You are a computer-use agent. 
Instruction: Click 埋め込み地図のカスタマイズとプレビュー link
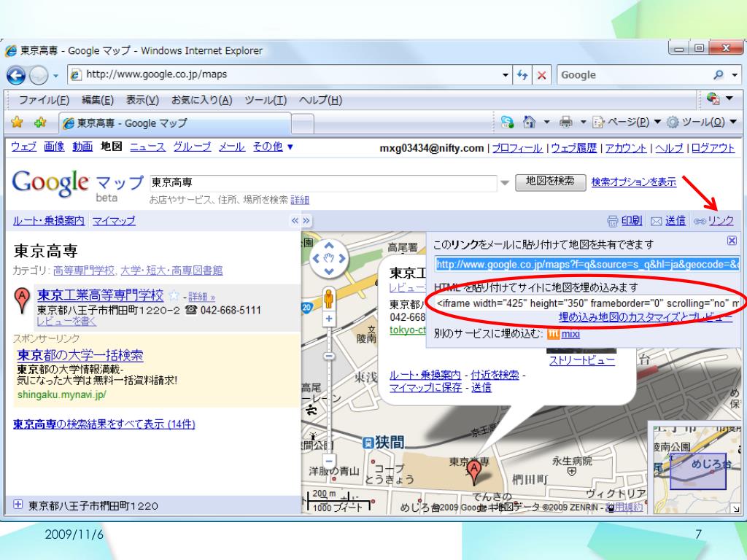click(x=645, y=317)
